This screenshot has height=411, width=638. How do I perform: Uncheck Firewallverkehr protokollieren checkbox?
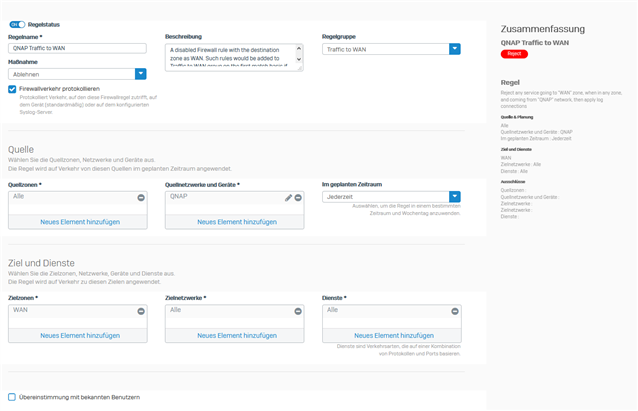[x=12, y=89]
